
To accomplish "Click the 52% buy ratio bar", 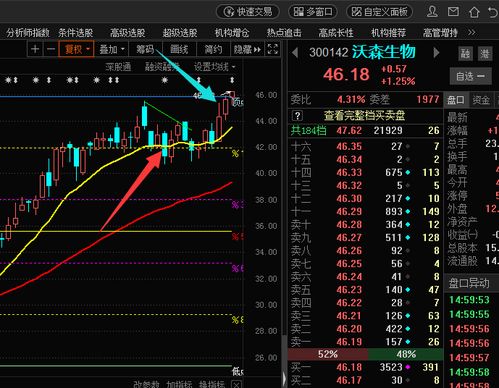I will [328, 354].
